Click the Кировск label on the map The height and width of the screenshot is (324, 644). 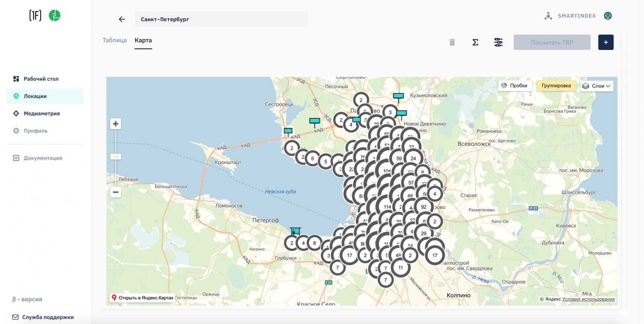point(566,226)
